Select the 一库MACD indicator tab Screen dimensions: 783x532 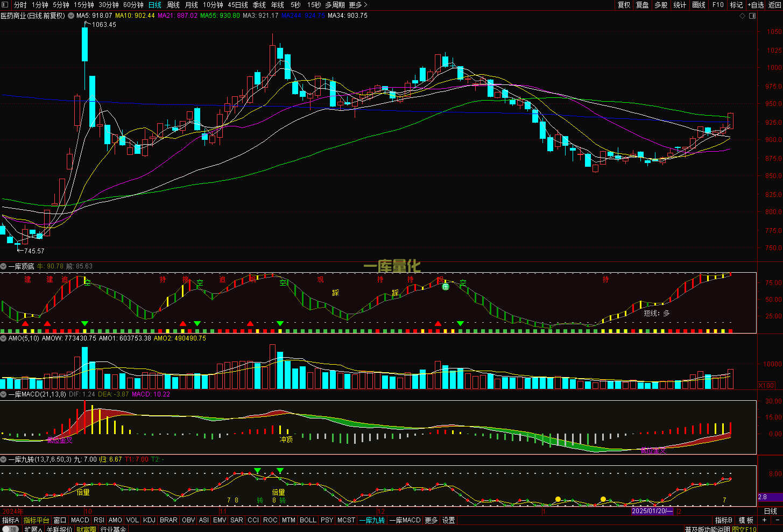405,520
